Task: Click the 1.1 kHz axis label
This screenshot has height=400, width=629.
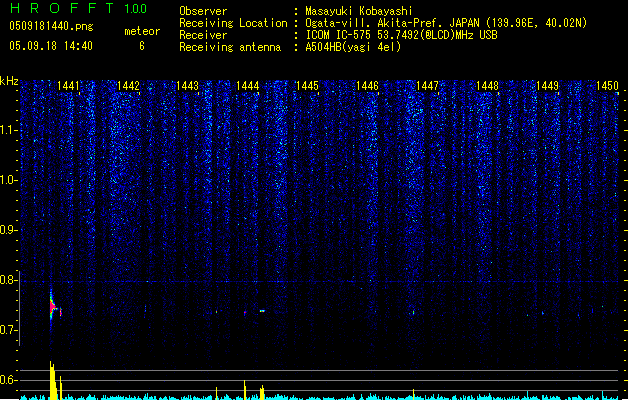Action: pos(9,130)
